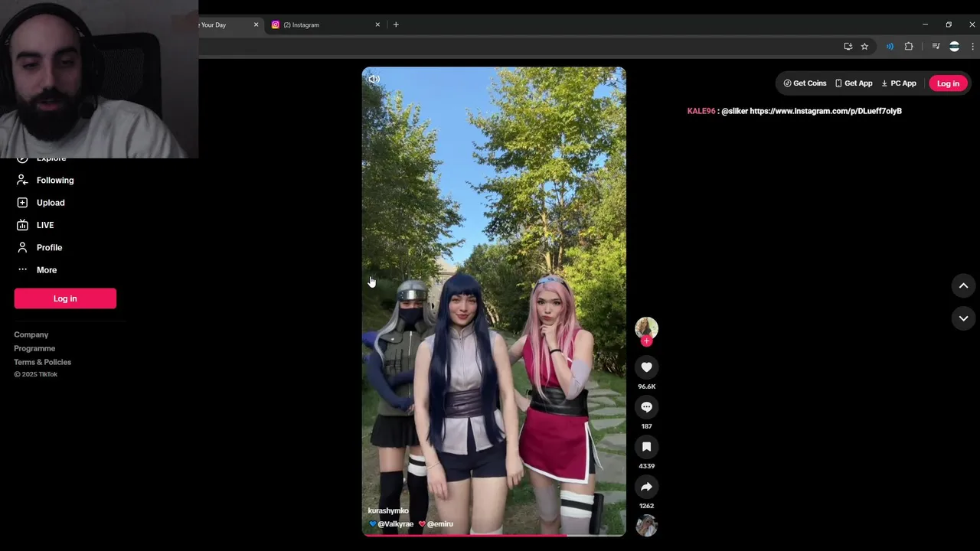Open Upload in the sidebar
The image size is (980, 551).
pos(51,203)
